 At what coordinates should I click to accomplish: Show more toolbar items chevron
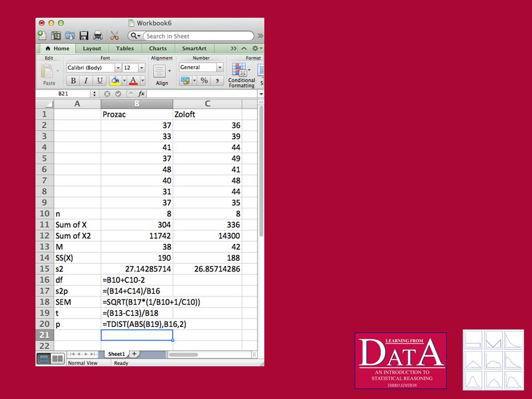[260, 35]
